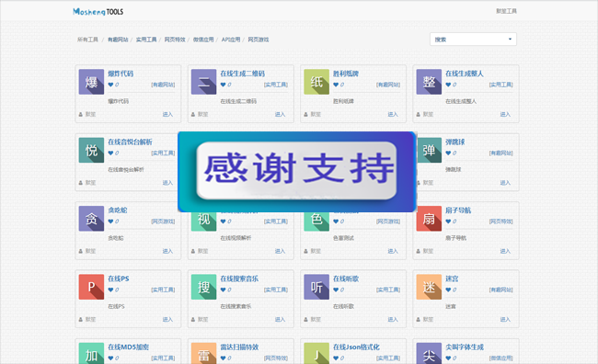598x364 pixels.
Task: Like 在线生成二维码 with its heart icon
Action: click(x=224, y=85)
